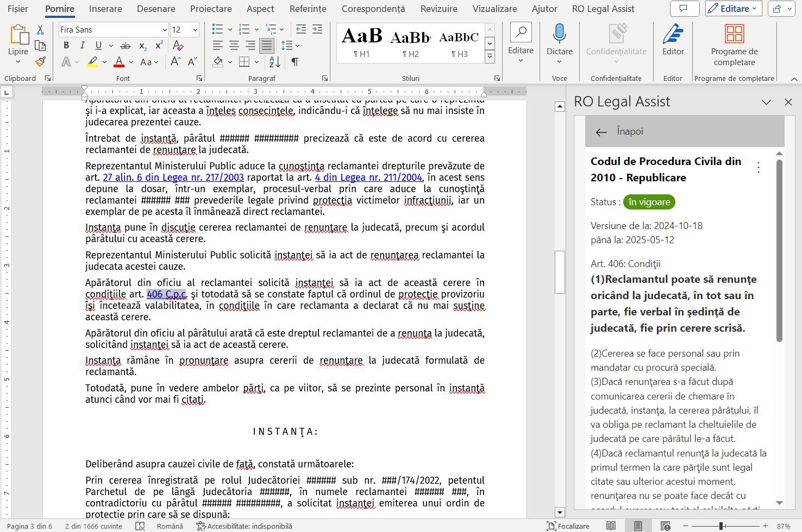Screen dimensions: 802x532
Task: Expand the Stiluri styles gallery
Action: pos(490,56)
